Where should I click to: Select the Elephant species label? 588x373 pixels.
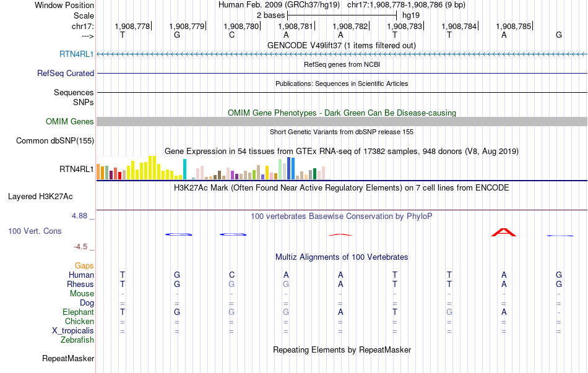[79, 312]
